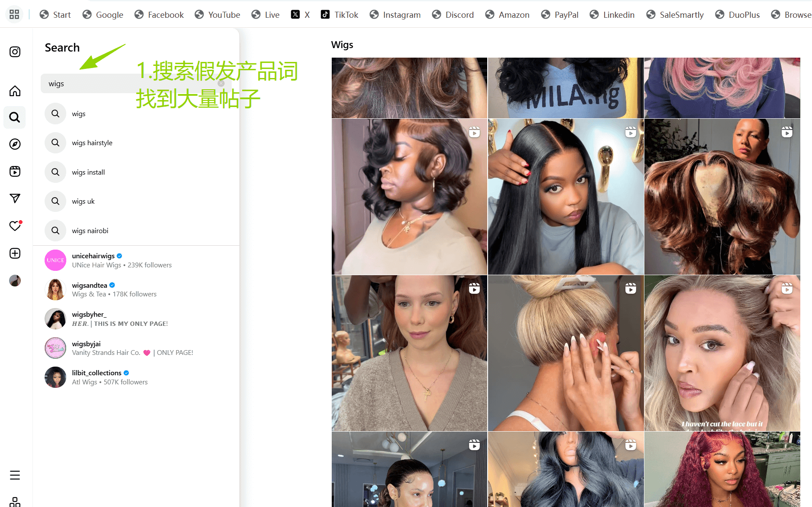Viewport: 812px width, 507px height.
Task: Open direct messages paper plane icon
Action: 15,198
